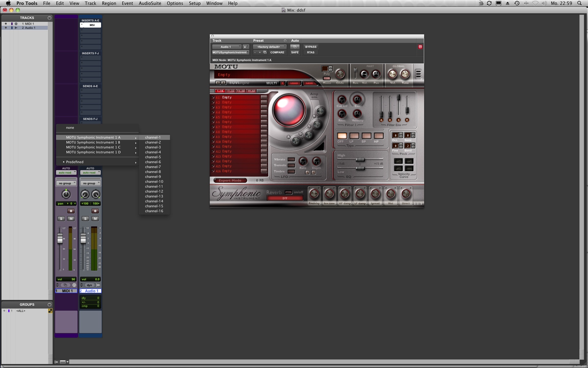Click the MULTI SAVE button
588x368 pixels.
click(x=309, y=83)
